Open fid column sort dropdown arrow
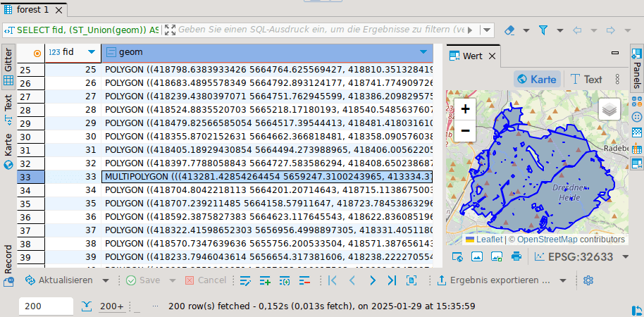Screen dimensions: 644x317 [x=92, y=52]
